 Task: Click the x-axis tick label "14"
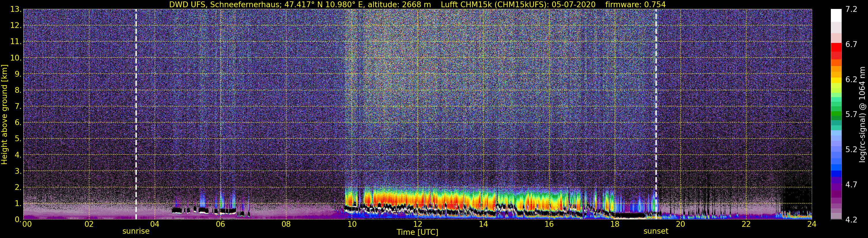click(483, 224)
